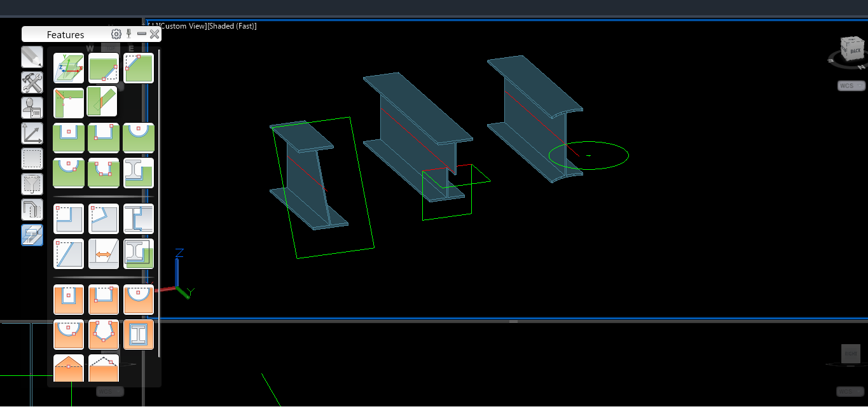Open the funnel filter category icon
This screenshot has width=868, height=416.
pos(32,184)
